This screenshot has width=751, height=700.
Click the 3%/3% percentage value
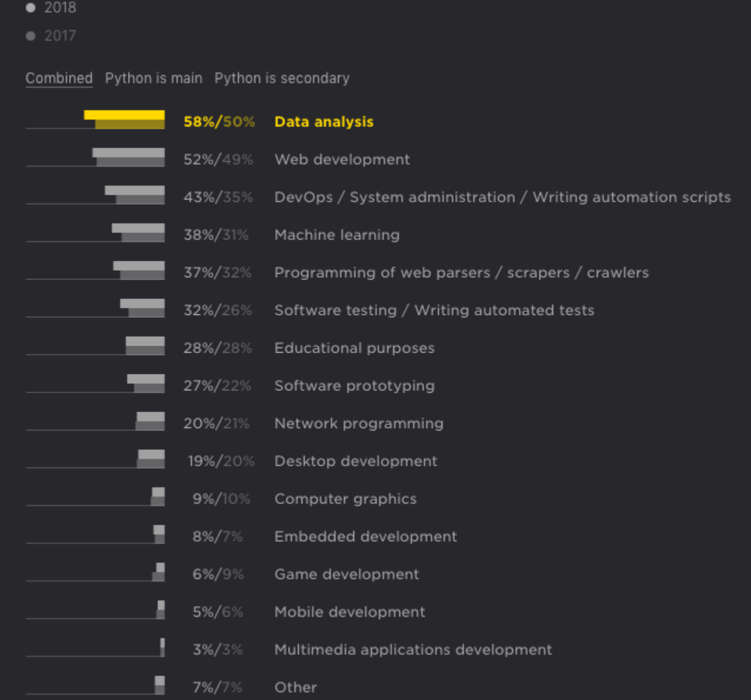pyautogui.click(x=218, y=649)
